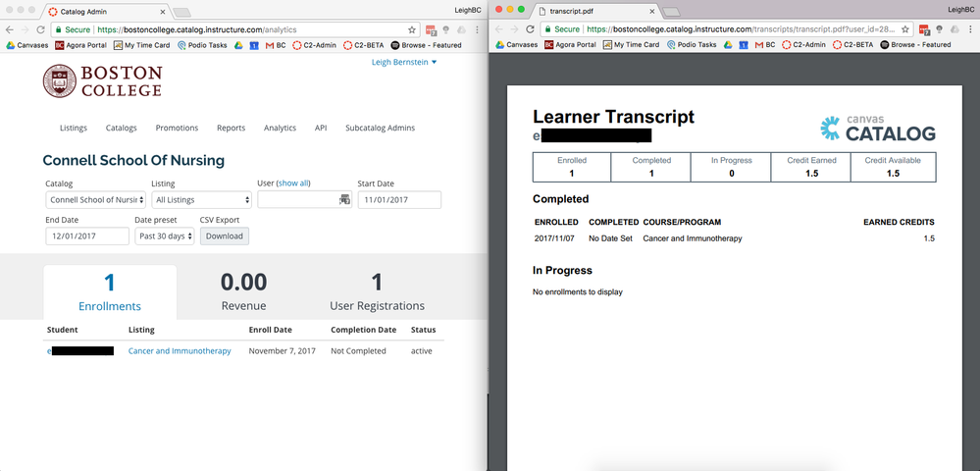The width and height of the screenshot is (980, 471).
Task: Open BC Gmail bookmark in Catalog Admin window
Action: (275, 45)
